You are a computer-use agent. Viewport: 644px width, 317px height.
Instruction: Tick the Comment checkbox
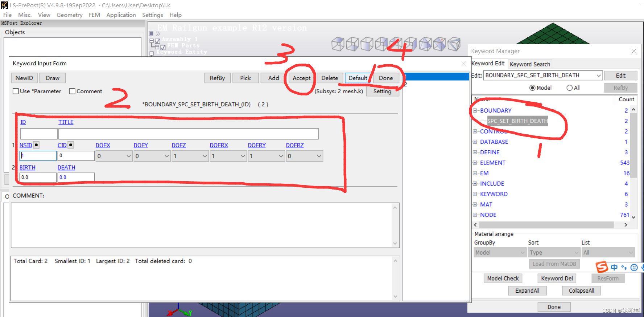tap(73, 91)
